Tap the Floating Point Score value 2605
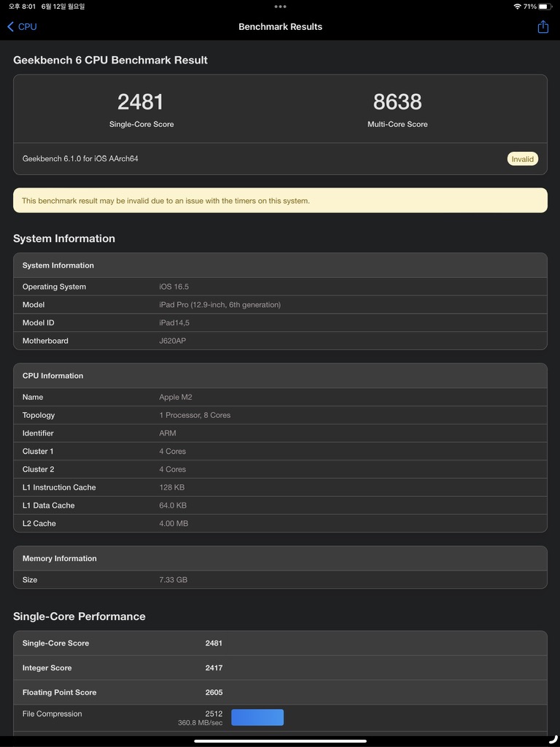560x747 pixels. pos(214,693)
